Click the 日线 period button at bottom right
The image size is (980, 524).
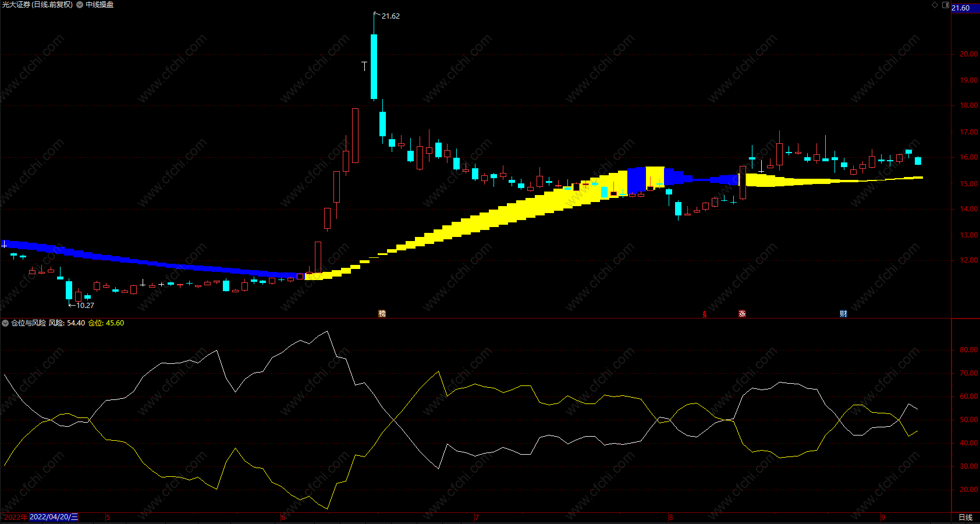click(965, 517)
